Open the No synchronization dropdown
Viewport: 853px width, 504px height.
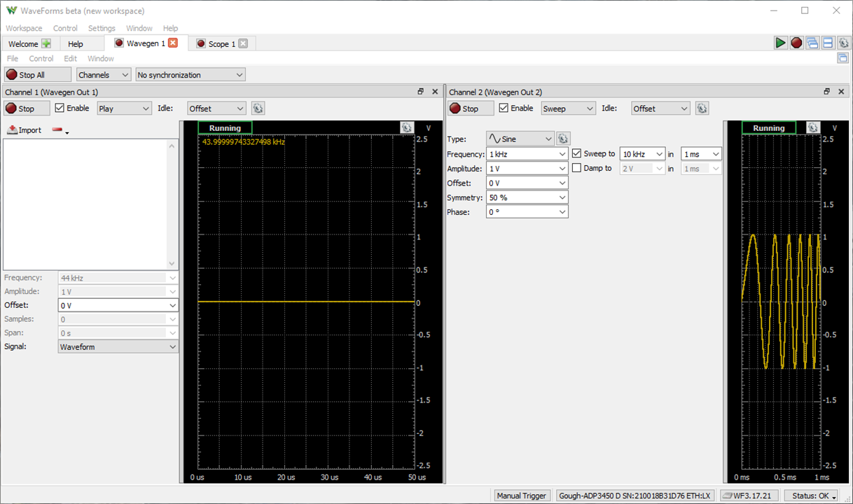(x=190, y=75)
